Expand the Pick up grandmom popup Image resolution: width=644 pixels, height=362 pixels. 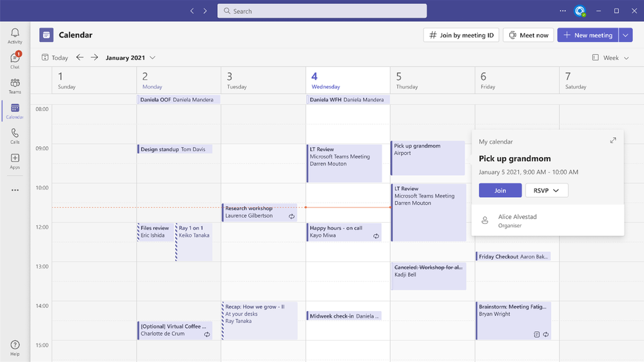point(612,140)
